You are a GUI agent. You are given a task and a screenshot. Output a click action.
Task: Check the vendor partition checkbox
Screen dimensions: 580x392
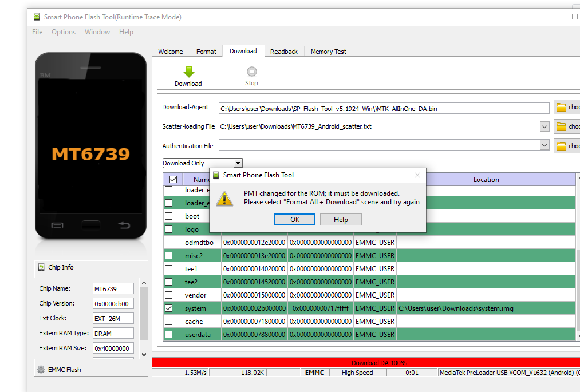tap(169, 295)
